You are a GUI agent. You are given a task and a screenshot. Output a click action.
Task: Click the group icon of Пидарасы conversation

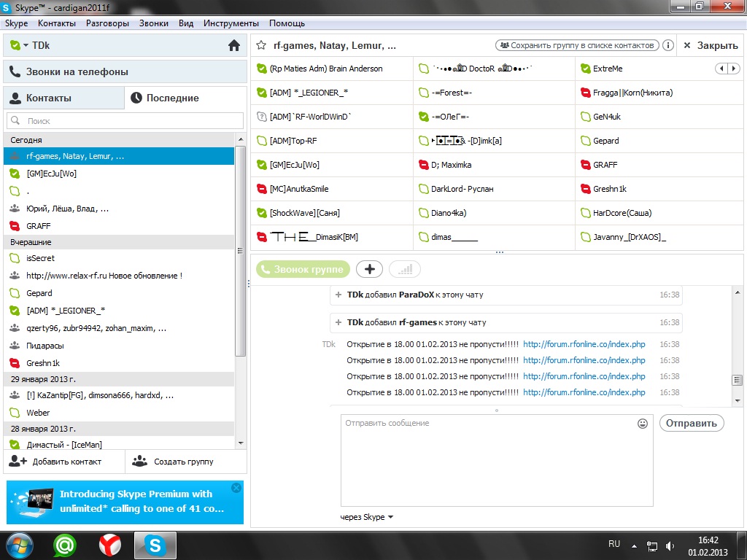tap(15, 346)
